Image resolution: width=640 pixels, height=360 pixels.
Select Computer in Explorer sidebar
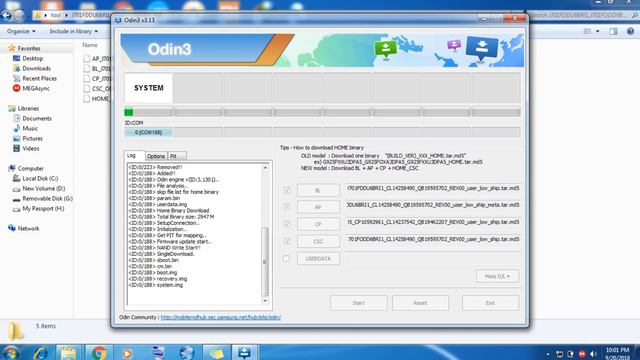click(x=30, y=168)
